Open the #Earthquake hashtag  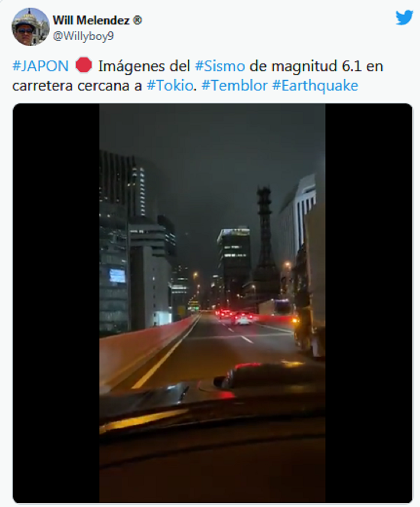315,86
